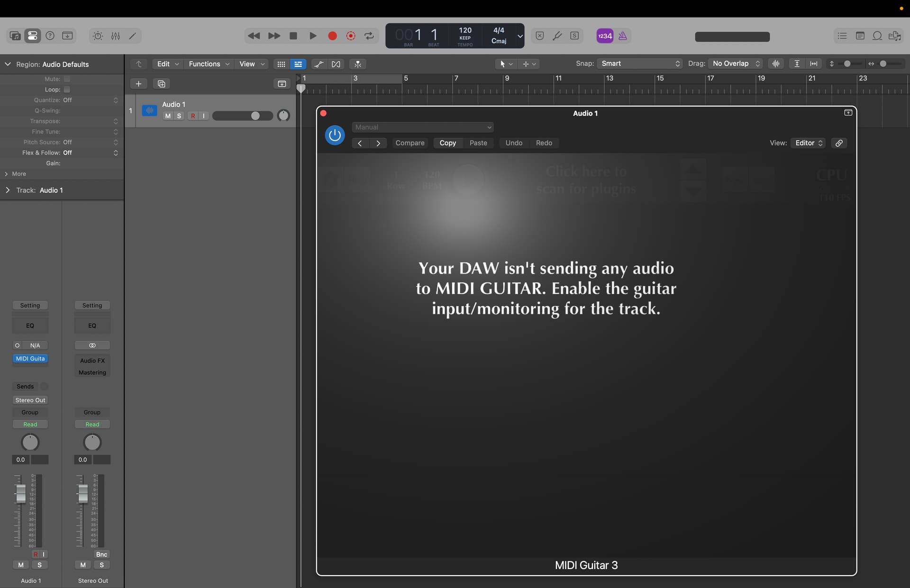Open the plugin View Editor dropdown
The height and width of the screenshot is (588, 910).
tap(809, 143)
